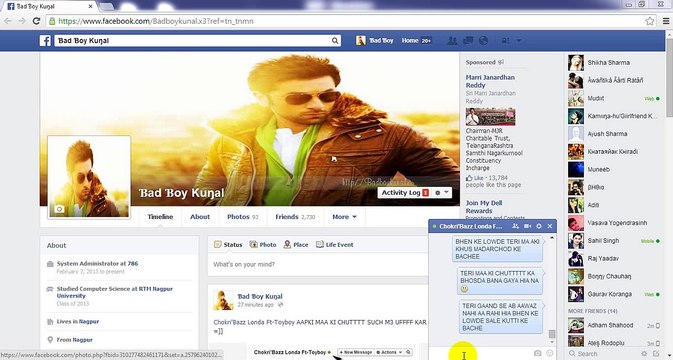Open Join My Dell Rewards ad link
The image size is (673, 360).
[x=484, y=207]
